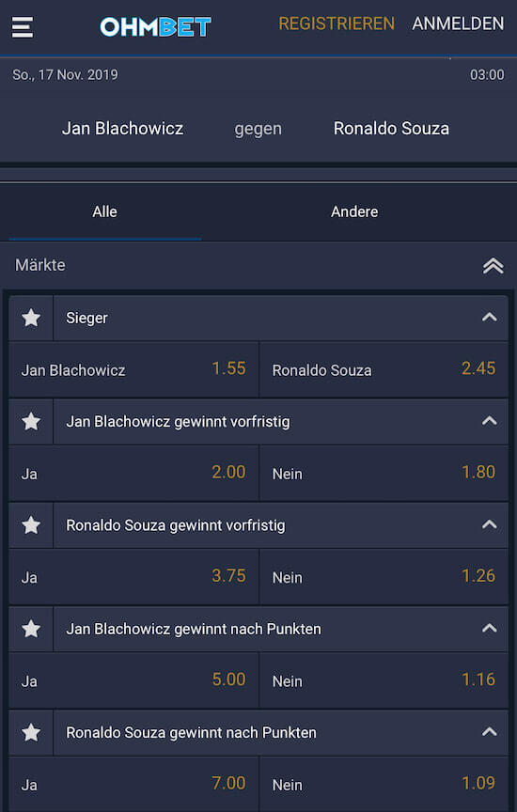Image resolution: width=517 pixels, height=812 pixels.
Task: Pick Ja at 7.00 for Souza points win
Action: (x=133, y=784)
